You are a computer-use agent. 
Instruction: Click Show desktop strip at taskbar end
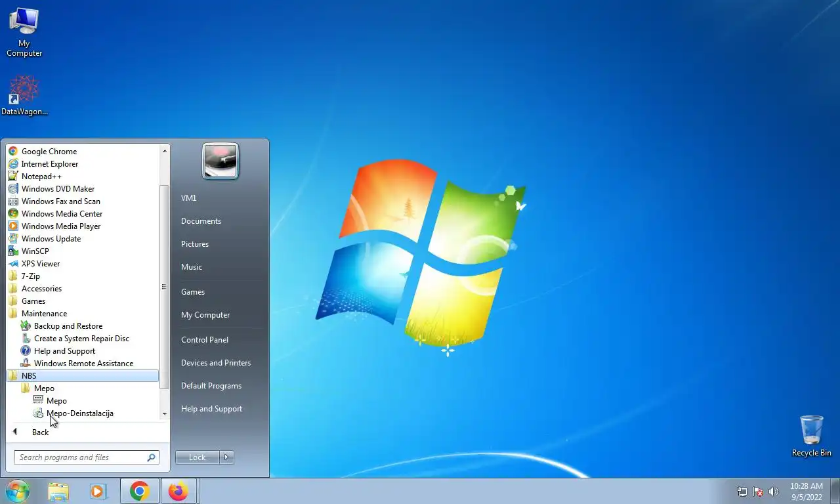click(x=835, y=492)
